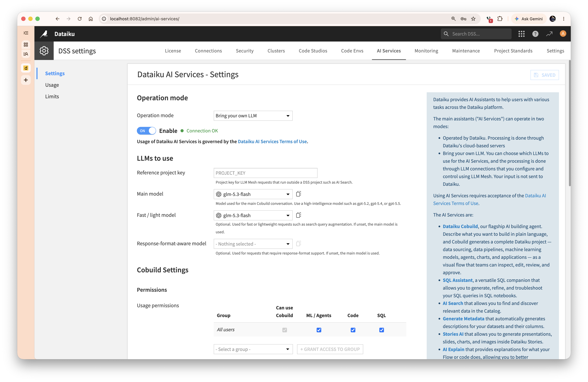
Task: Select the yellow 'd' sidebar tab
Action: pos(26,68)
